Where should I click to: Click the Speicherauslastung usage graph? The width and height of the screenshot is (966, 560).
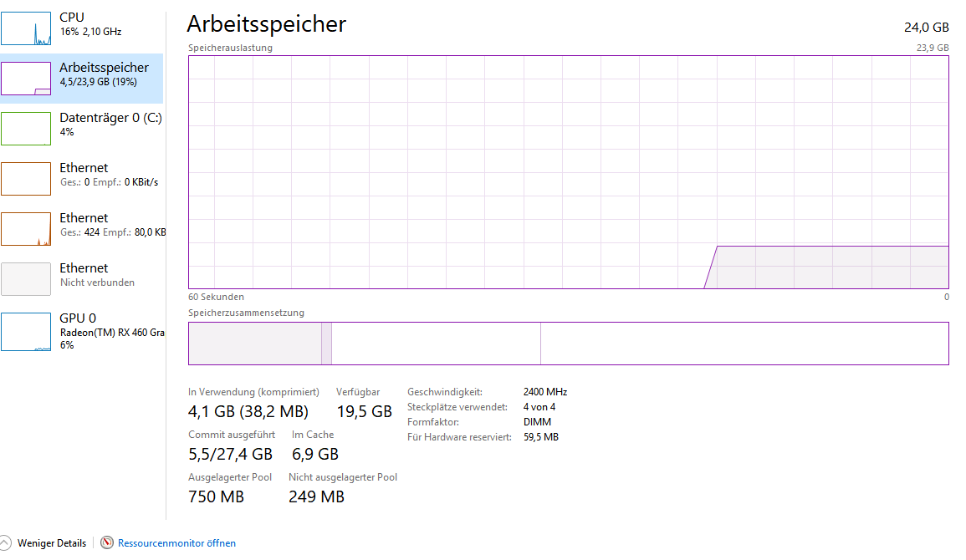tap(569, 171)
